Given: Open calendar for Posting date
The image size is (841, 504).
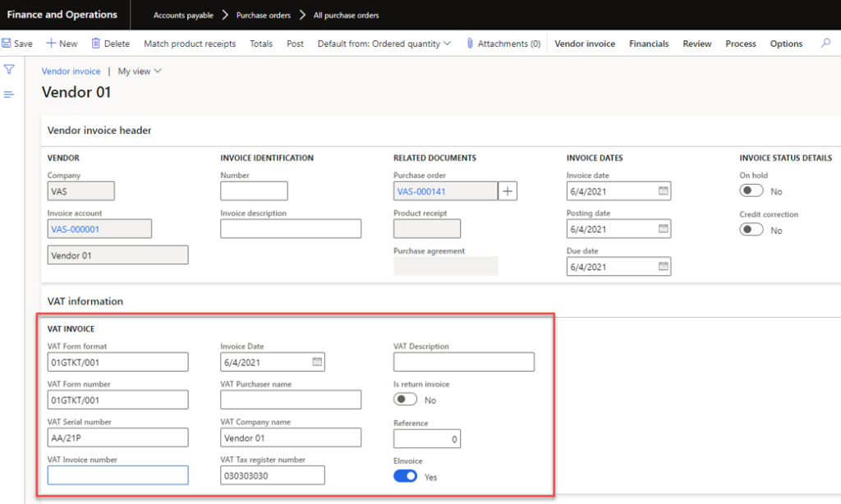Looking at the screenshot, I should pyautogui.click(x=664, y=229).
